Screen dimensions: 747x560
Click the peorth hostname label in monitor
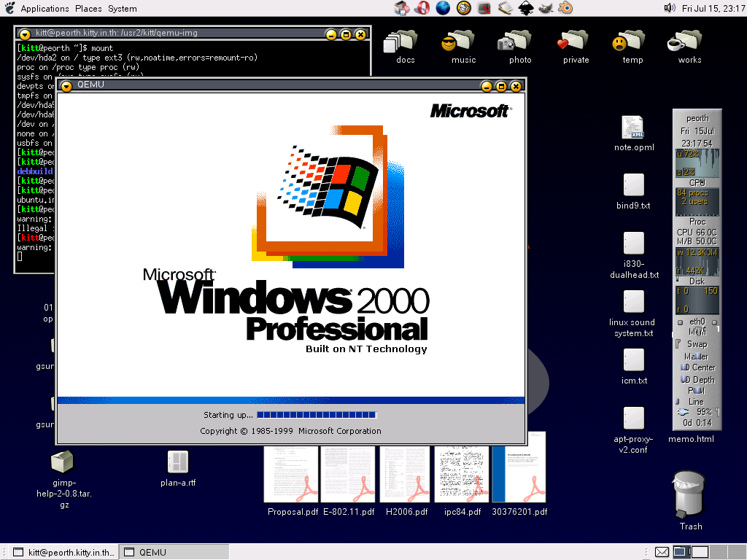pos(697,118)
